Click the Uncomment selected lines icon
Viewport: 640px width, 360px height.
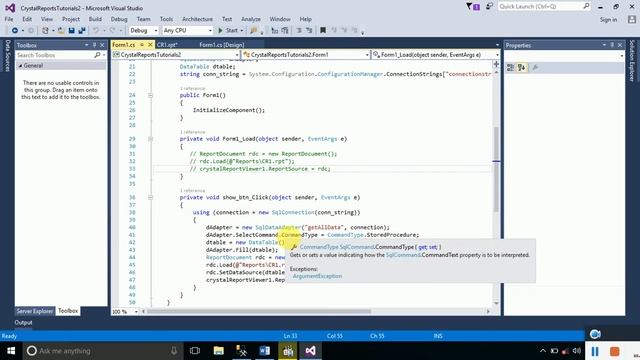point(309,31)
